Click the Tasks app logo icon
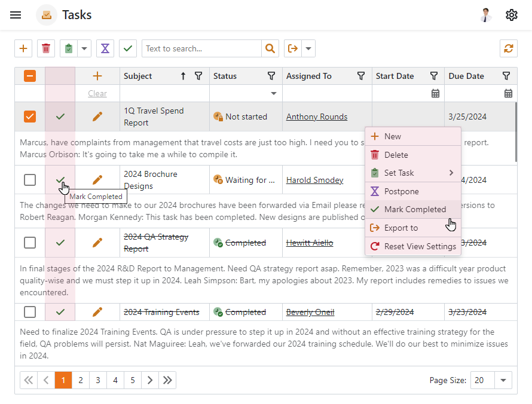This screenshot has height=404, width=532. 47,15
